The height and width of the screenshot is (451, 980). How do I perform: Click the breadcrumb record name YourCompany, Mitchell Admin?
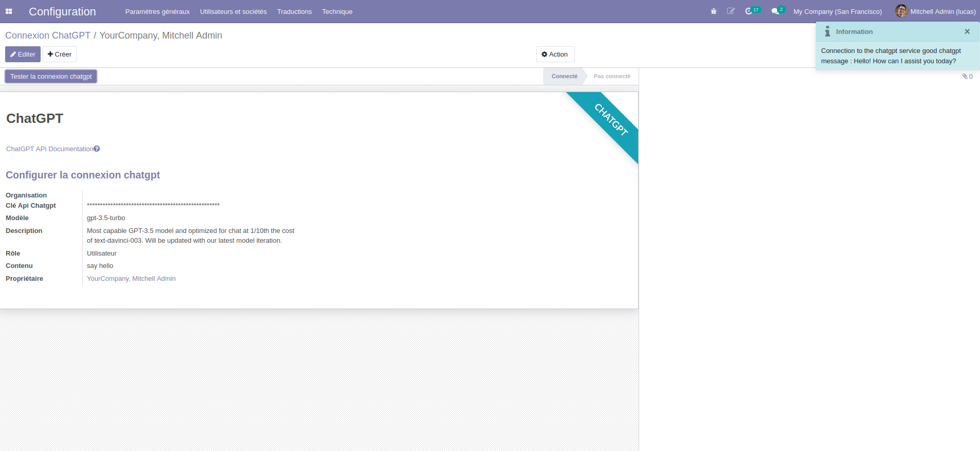(160, 35)
